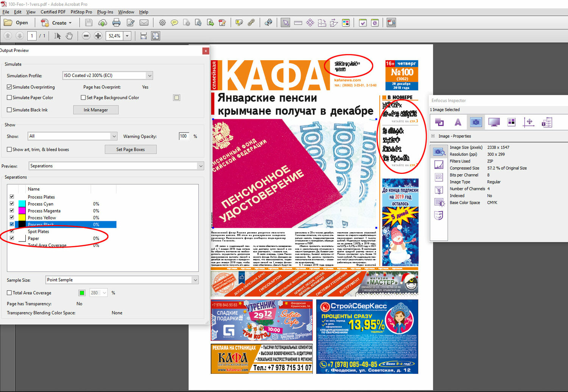
Task: Zoom in with the plus button
Action: click(98, 36)
